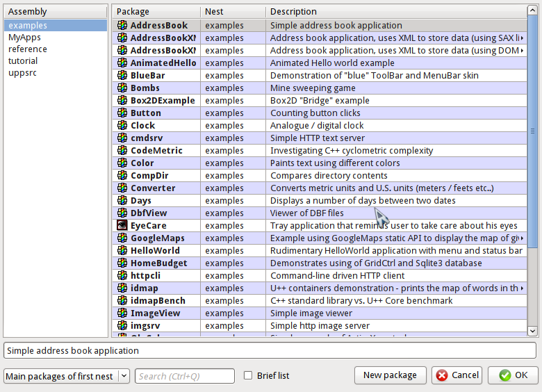Click the scroll down arrow of package list
Image resolution: width=542 pixels, height=392 pixels.
(533, 332)
